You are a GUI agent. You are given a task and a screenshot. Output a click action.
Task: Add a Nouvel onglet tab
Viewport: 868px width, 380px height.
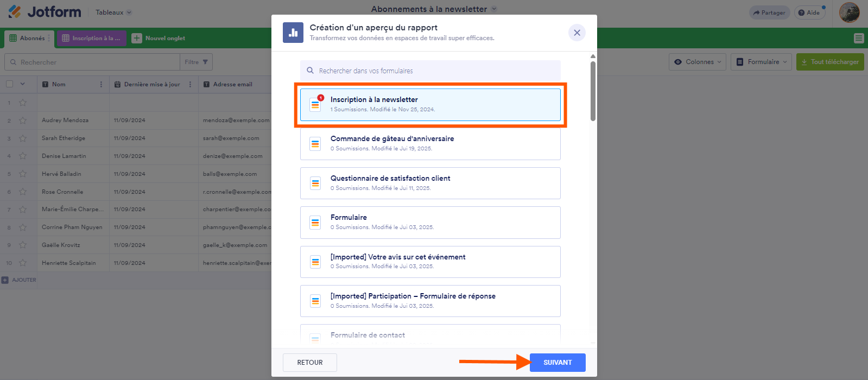(159, 38)
